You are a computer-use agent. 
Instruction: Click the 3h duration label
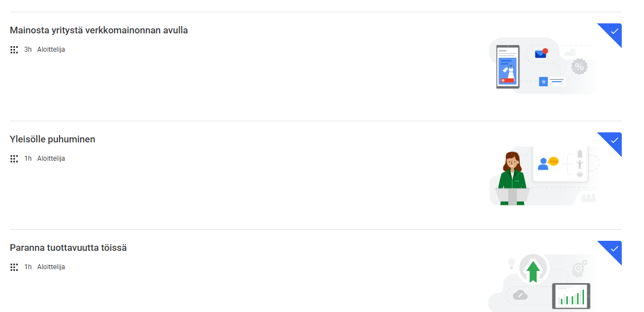coord(28,49)
